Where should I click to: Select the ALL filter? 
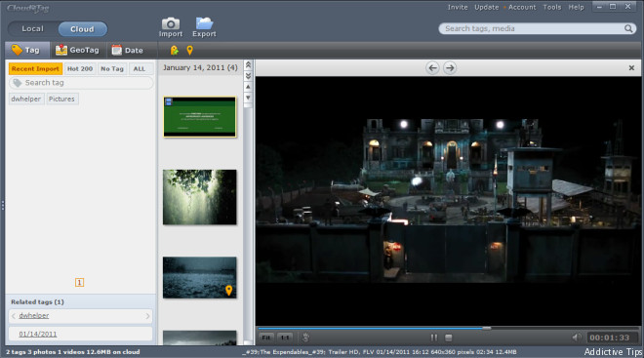[x=140, y=68]
